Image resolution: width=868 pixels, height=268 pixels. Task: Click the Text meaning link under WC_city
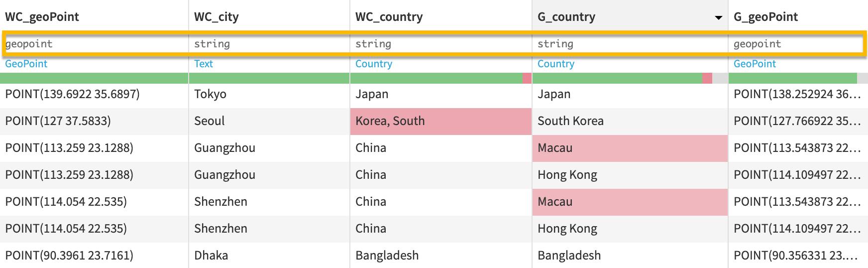click(204, 64)
